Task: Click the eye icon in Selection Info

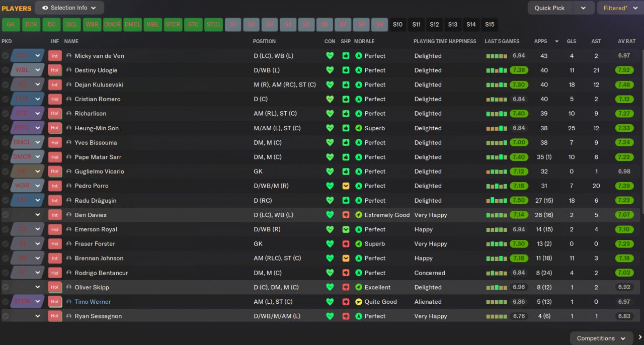Action: (x=45, y=8)
